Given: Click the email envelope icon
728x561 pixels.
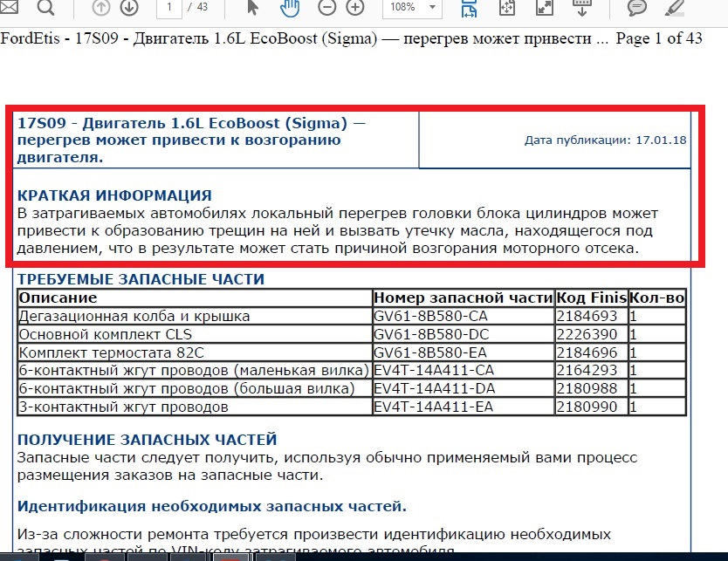Looking at the screenshot, I should click(8, 6).
